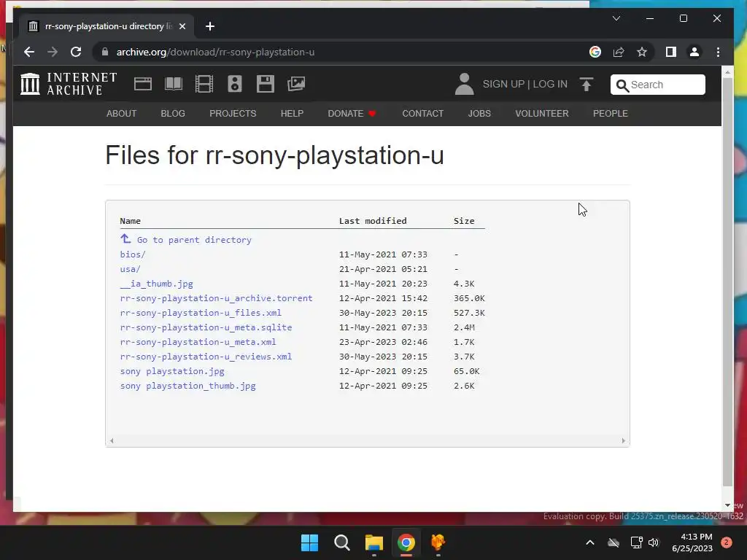Click the LOG IN link
Viewport: 747px width, 560px height.
click(550, 84)
